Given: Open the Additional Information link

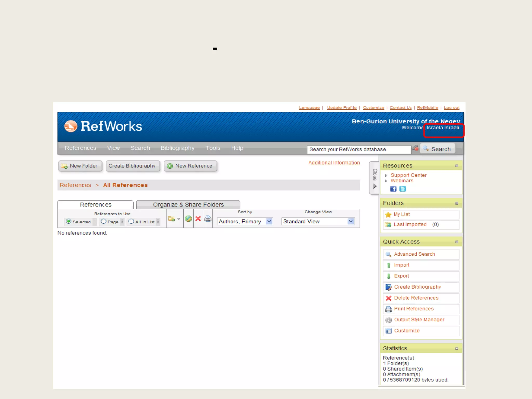Looking at the screenshot, I should point(334,163).
